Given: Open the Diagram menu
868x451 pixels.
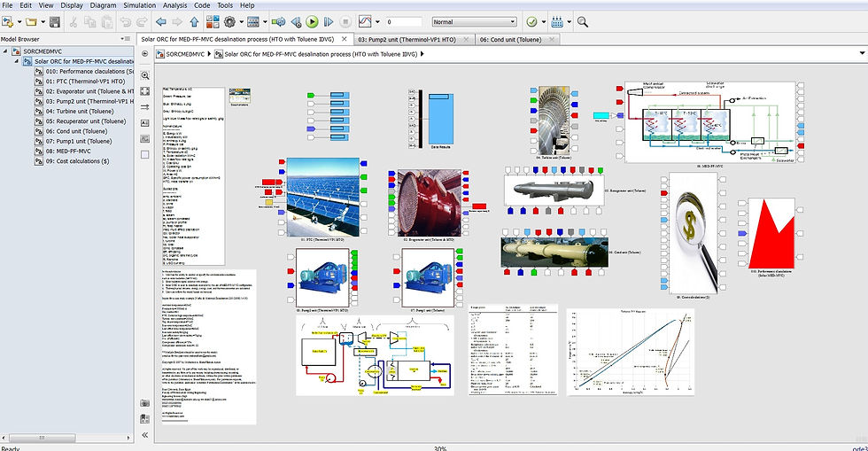Looking at the screenshot, I should coord(103,5).
